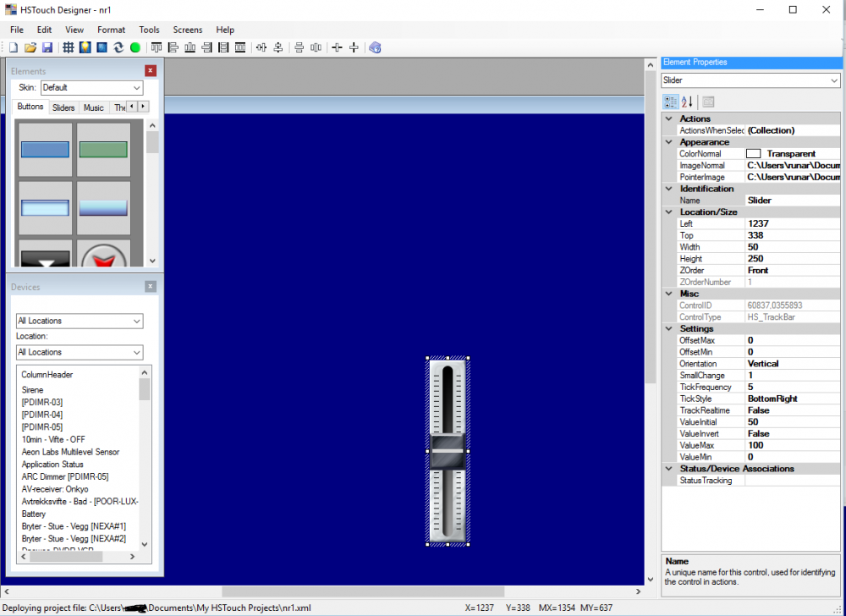Click the New project icon in toolbar

[x=14, y=47]
